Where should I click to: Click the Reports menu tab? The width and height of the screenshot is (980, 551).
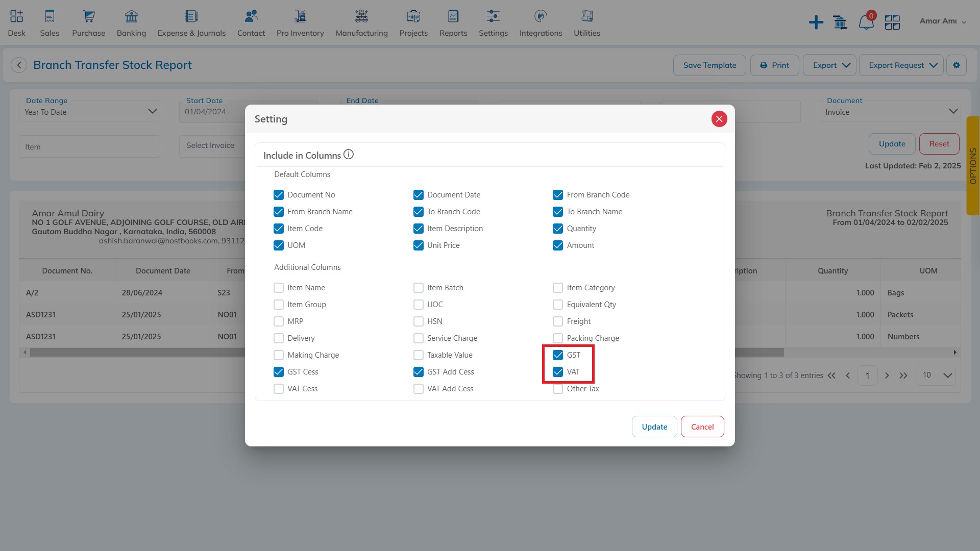click(x=453, y=22)
